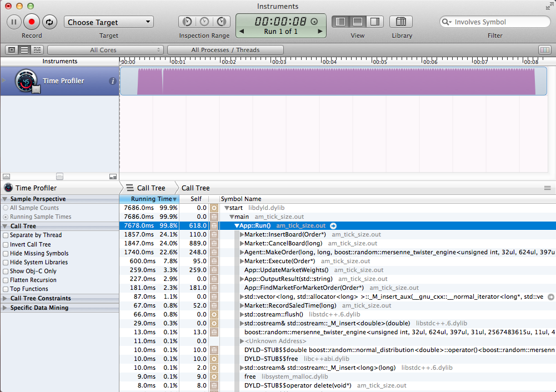The image size is (556, 392).
Task: Switch to the middle View layout mode
Action: click(357, 21)
